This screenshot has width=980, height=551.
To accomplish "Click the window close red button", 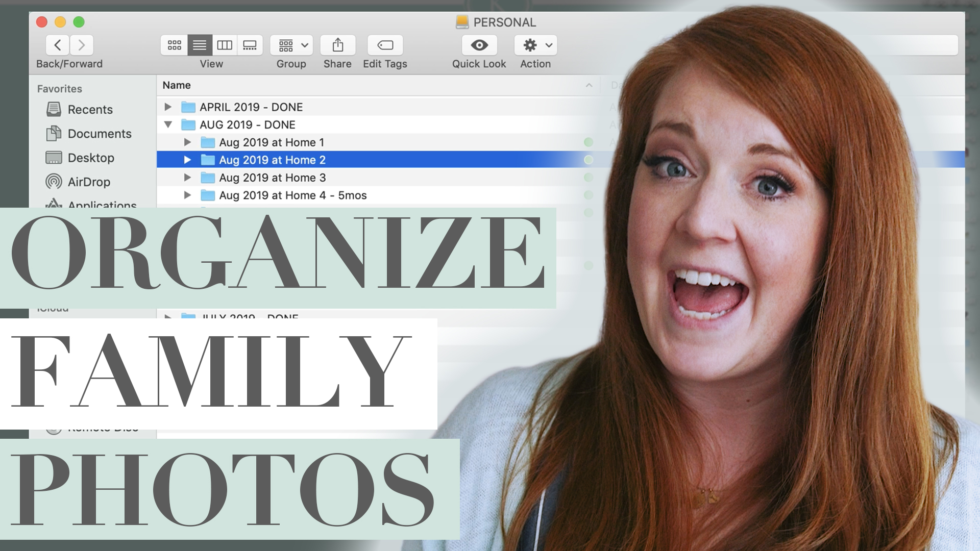I will coord(42,22).
